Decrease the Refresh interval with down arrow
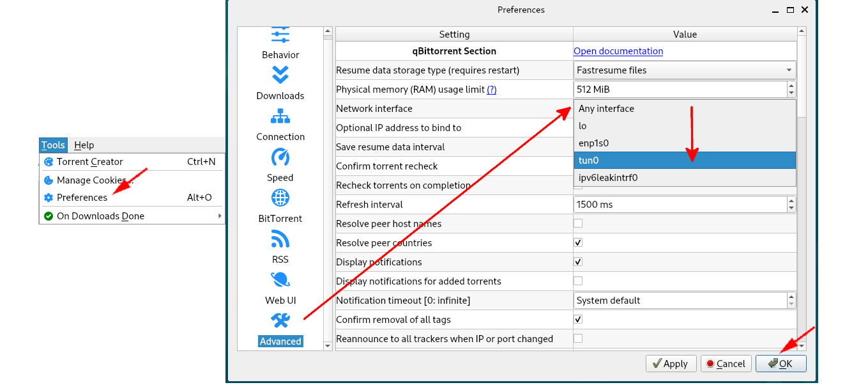Image resolution: width=868 pixels, height=385 pixels. (x=792, y=208)
